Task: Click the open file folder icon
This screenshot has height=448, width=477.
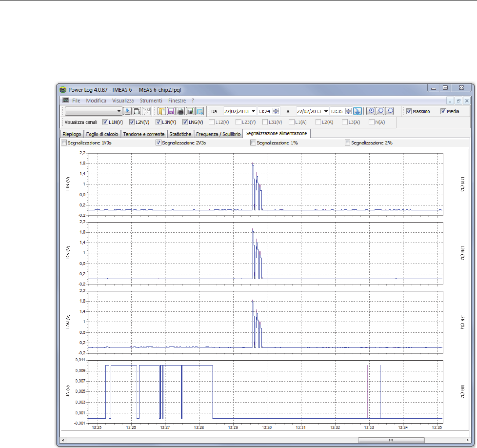Action: pos(162,111)
